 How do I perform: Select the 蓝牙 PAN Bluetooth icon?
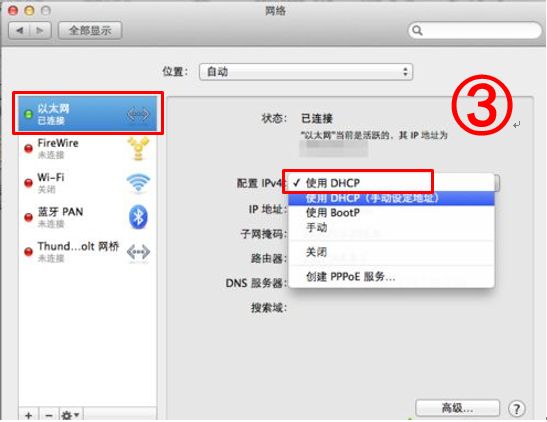point(138,217)
